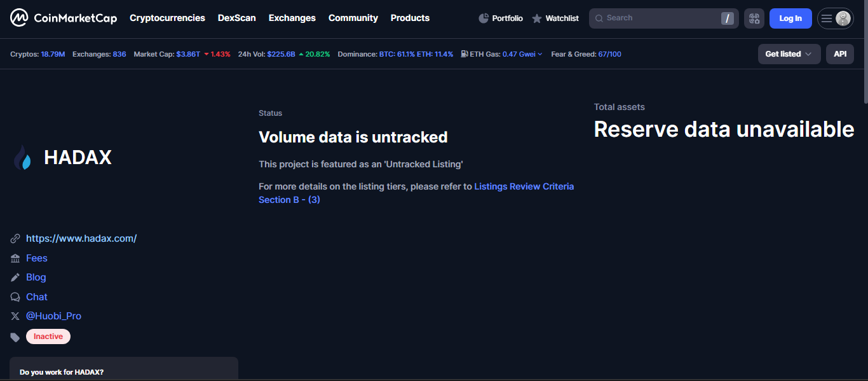This screenshot has height=381, width=868.
Task: Click the Market Cap $3.86T value
Action: click(188, 54)
